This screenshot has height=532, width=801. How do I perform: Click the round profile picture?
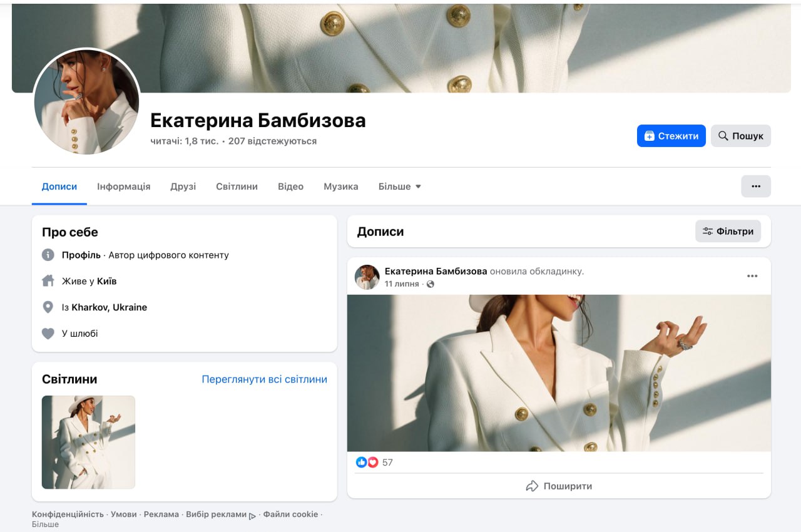pyautogui.click(x=86, y=101)
